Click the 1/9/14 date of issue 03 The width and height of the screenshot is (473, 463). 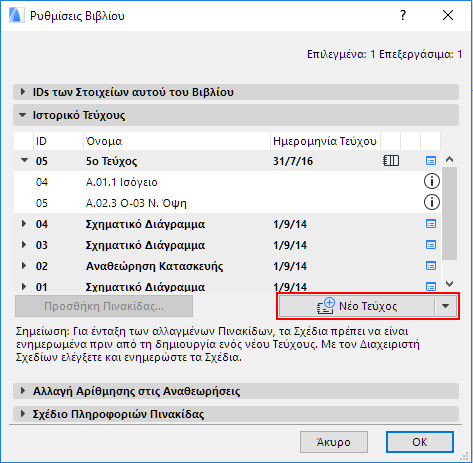click(290, 245)
